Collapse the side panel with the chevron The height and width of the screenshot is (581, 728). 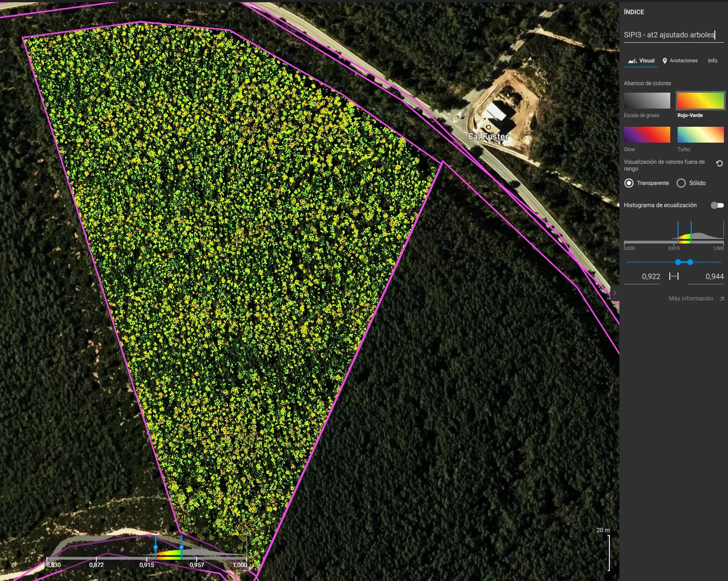614,293
